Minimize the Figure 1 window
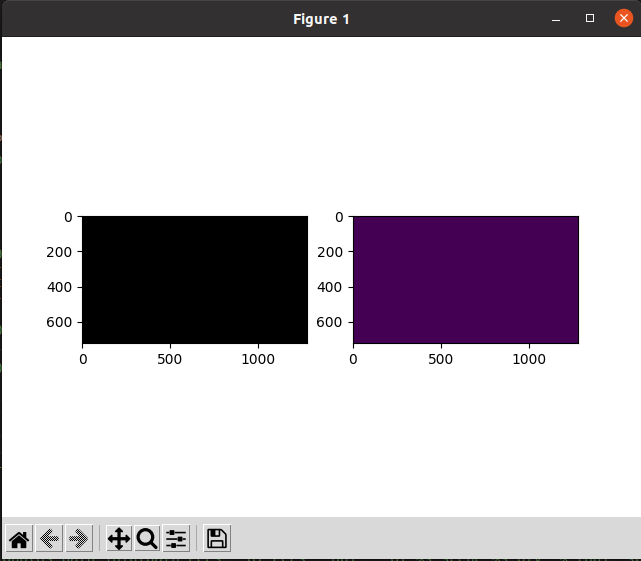Screen dimensions: 641x561 coord(556,19)
